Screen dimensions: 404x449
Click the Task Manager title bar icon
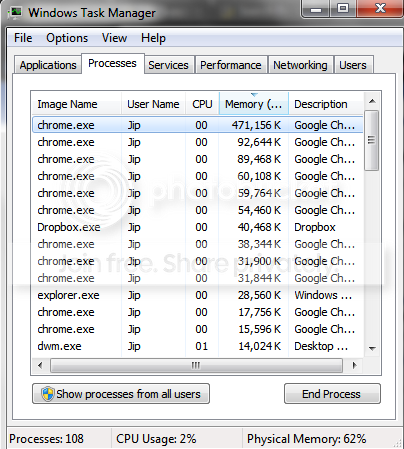pyautogui.click(x=15, y=12)
